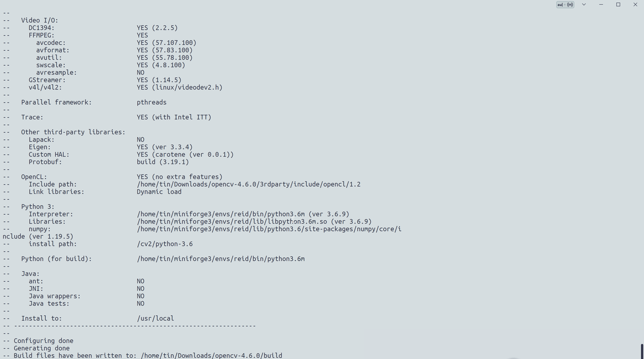Click the terminal scrollbar thumb

[x=642, y=351]
